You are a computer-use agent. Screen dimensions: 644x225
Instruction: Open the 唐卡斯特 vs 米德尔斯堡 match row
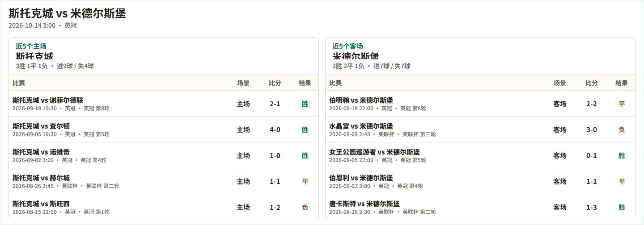pos(480,207)
